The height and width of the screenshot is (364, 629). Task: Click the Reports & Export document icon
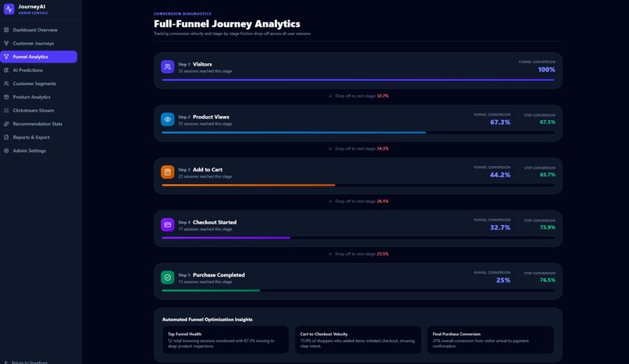(x=6, y=137)
